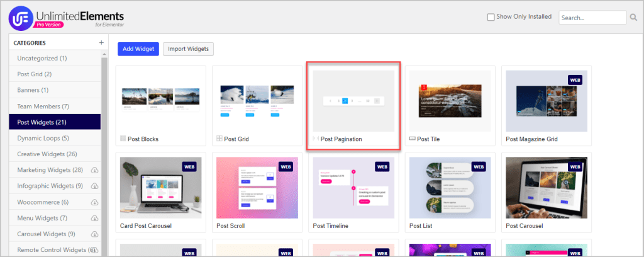
Task: Open the Post Magazine Grid thumbnail
Action: click(x=547, y=101)
